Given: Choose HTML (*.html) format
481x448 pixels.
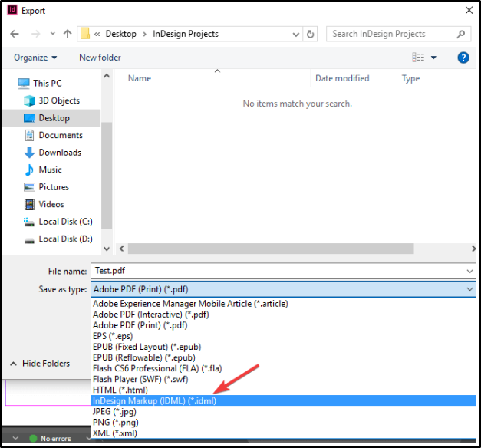Looking at the screenshot, I should (284, 390).
